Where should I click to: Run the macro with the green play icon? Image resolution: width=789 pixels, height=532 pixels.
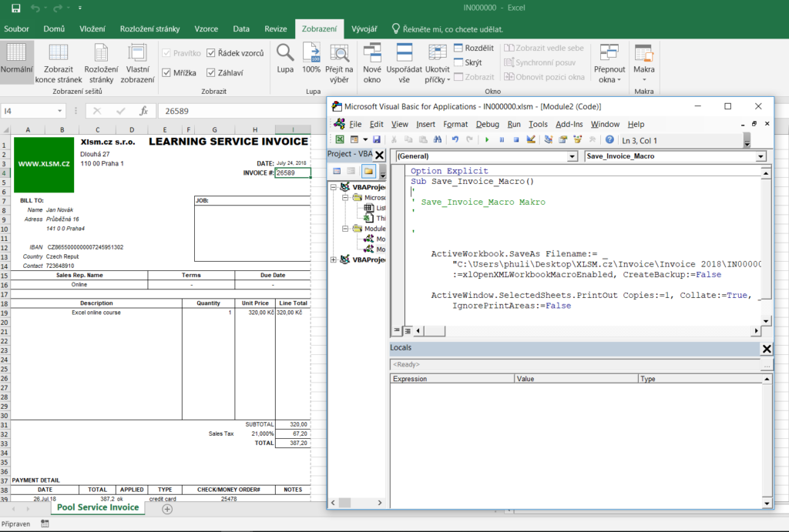[x=487, y=140]
